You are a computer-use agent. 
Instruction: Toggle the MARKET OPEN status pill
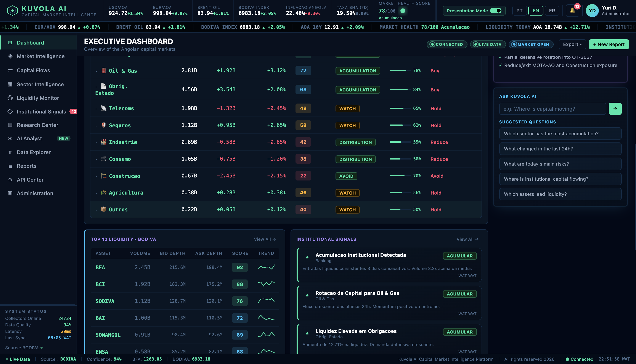click(531, 45)
